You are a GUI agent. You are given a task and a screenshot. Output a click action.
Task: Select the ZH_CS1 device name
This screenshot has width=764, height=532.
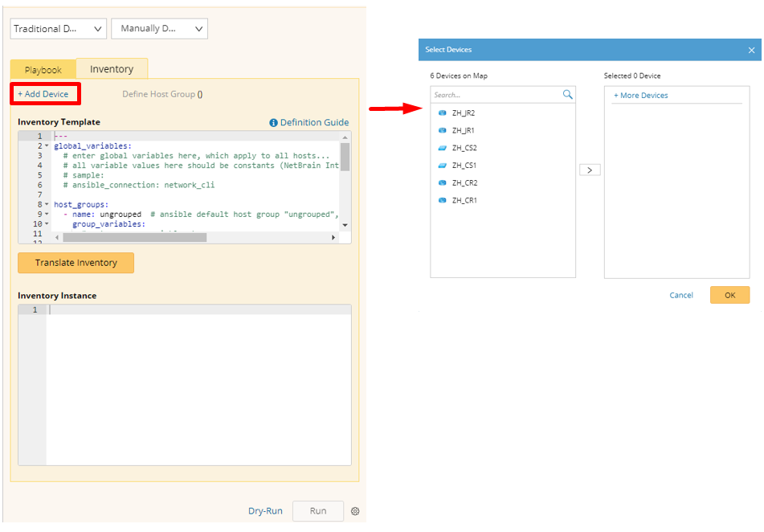[464, 166]
